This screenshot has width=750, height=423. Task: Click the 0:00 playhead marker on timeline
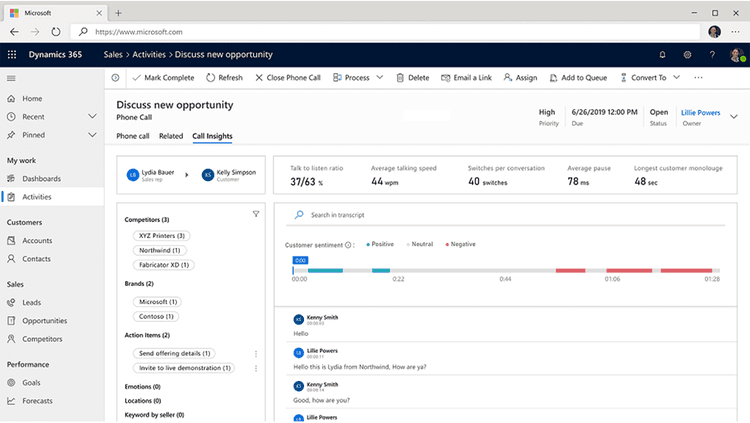(x=300, y=260)
